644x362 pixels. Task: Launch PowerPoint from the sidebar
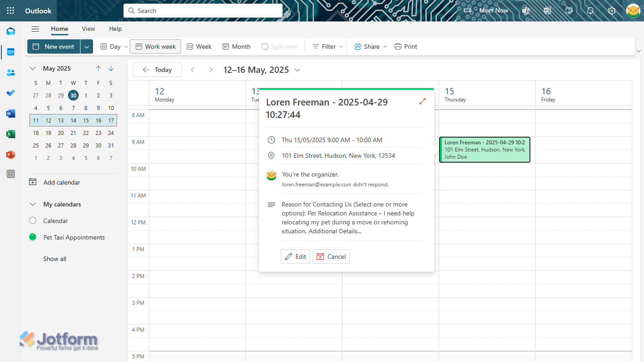pos(11,155)
